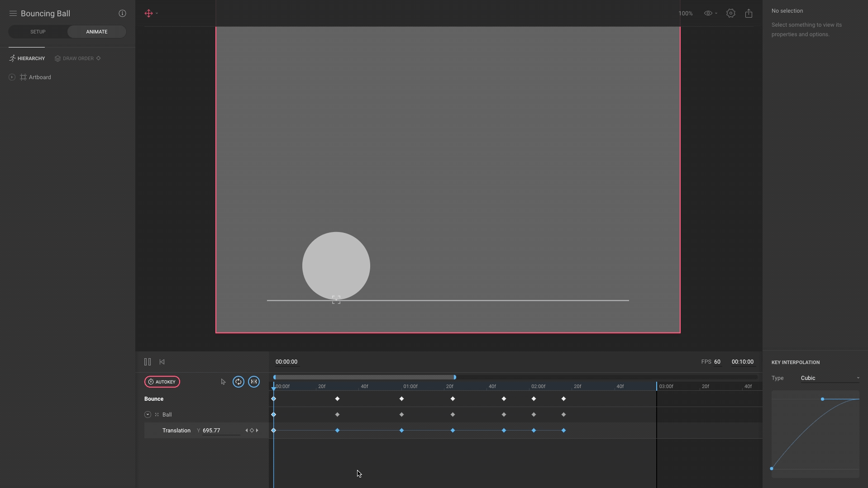Edit the current time 00:00:00 field
868x488 pixels.
(286, 362)
